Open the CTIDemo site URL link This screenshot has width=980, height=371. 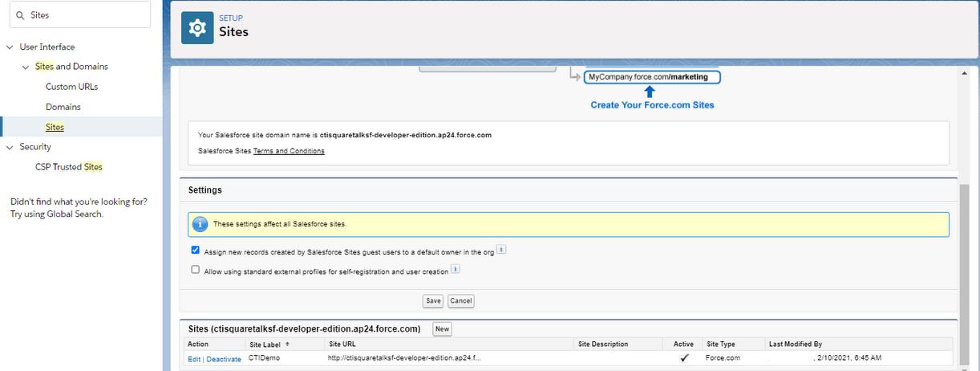(x=405, y=358)
